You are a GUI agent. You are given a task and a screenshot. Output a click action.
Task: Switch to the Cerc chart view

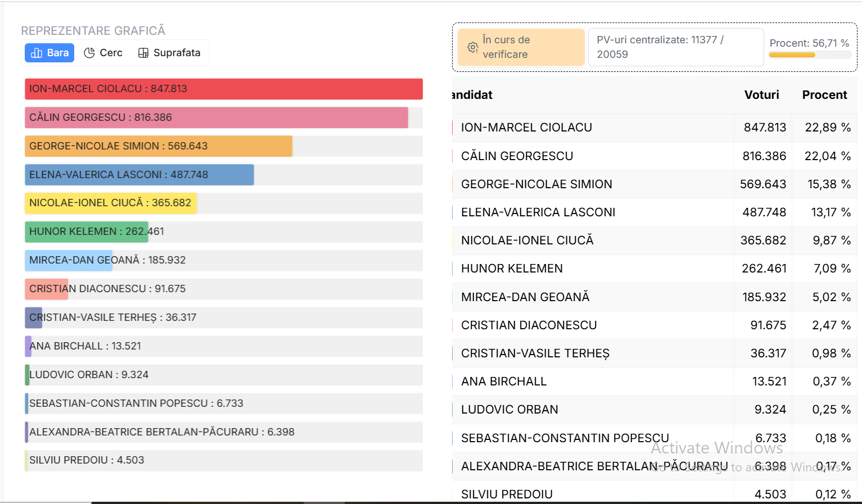pyautogui.click(x=103, y=53)
